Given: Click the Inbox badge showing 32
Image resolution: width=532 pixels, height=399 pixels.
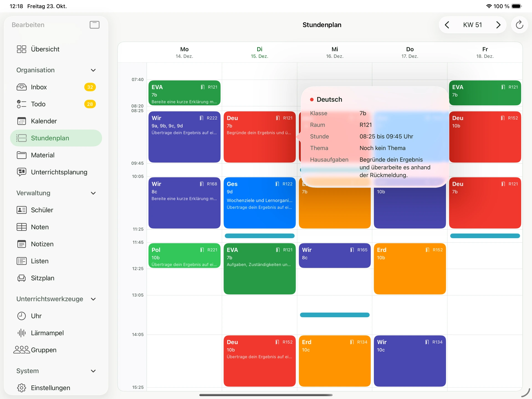Looking at the screenshot, I should point(90,87).
